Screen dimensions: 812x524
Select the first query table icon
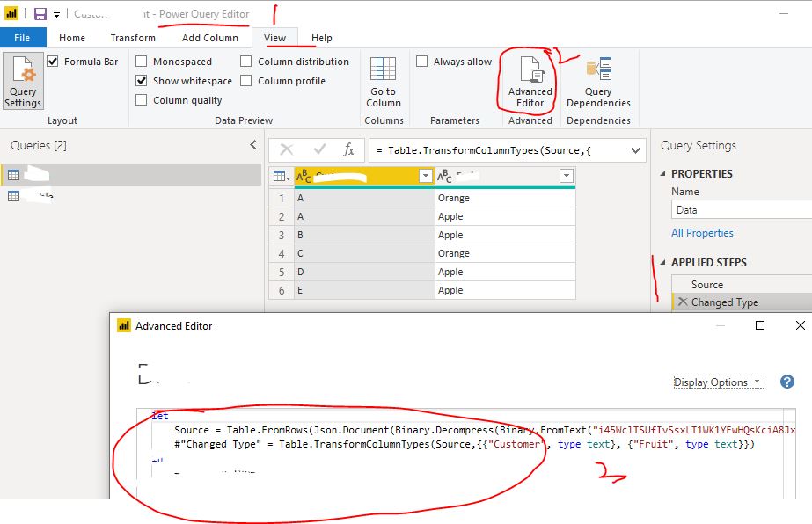click(13, 175)
